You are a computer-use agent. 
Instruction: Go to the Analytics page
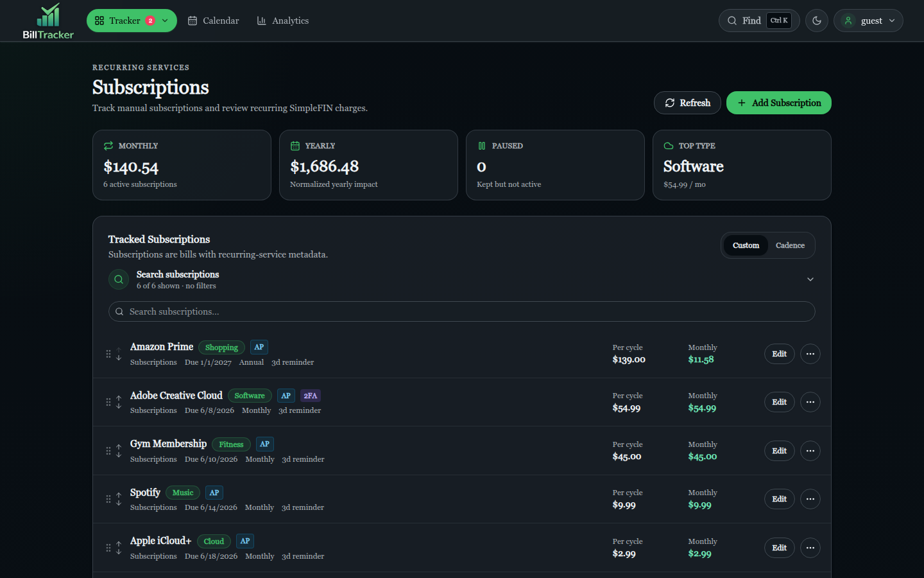click(x=283, y=21)
